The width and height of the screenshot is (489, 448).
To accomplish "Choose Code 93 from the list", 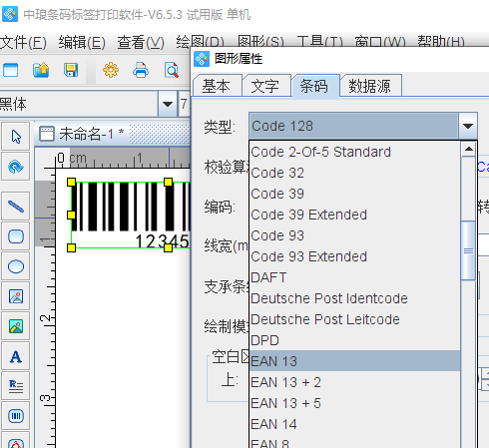I will [354, 235].
